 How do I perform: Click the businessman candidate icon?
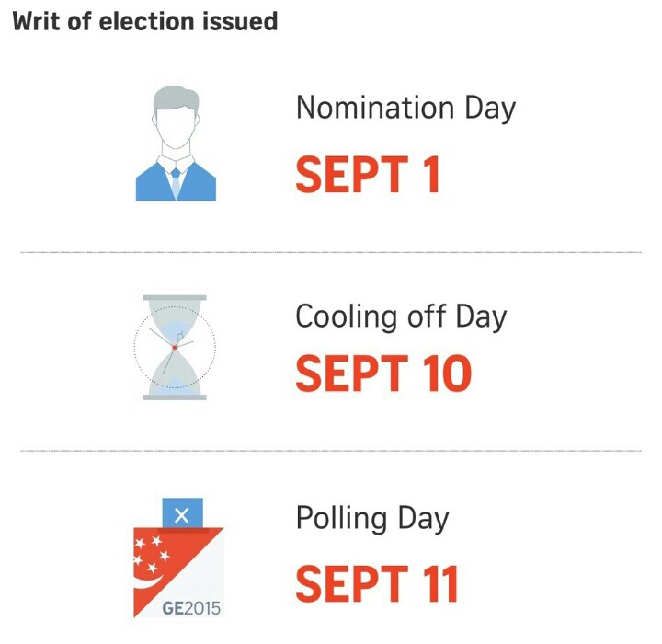click(176, 144)
